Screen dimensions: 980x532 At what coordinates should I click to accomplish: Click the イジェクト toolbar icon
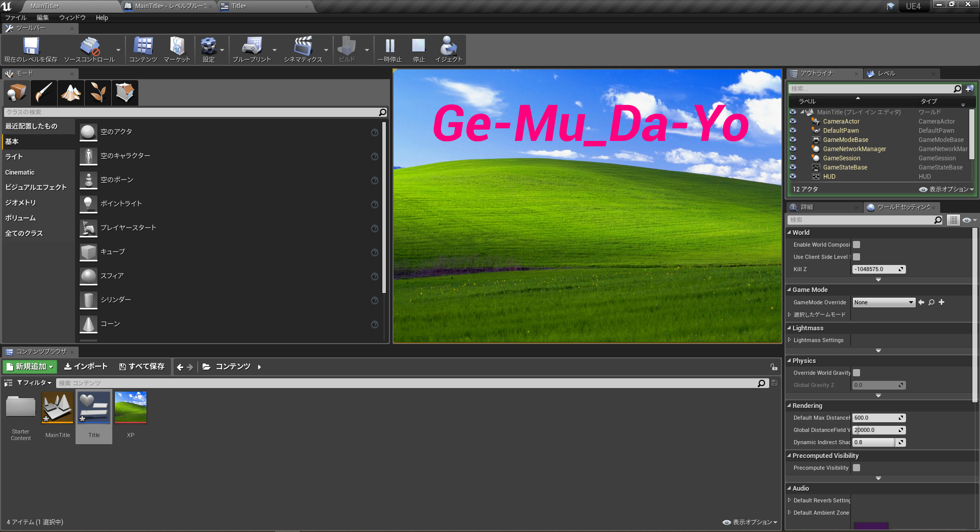(x=448, y=50)
